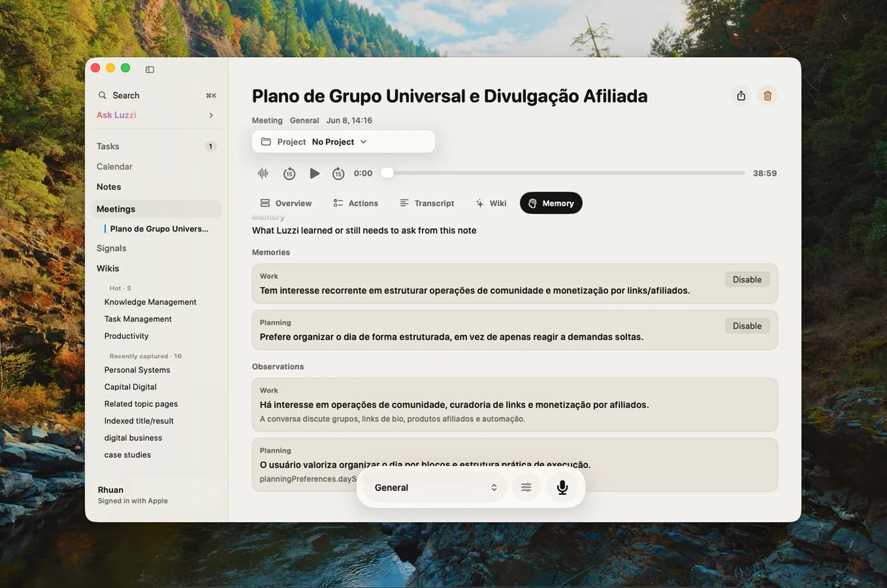Open Notes in the sidebar
The width and height of the screenshot is (887, 588).
click(x=109, y=187)
